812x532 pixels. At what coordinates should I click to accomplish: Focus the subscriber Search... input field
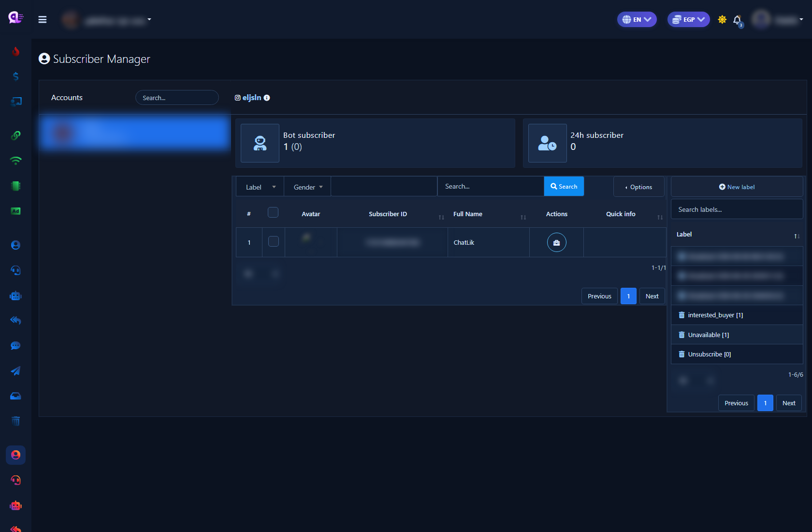coord(491,186)
